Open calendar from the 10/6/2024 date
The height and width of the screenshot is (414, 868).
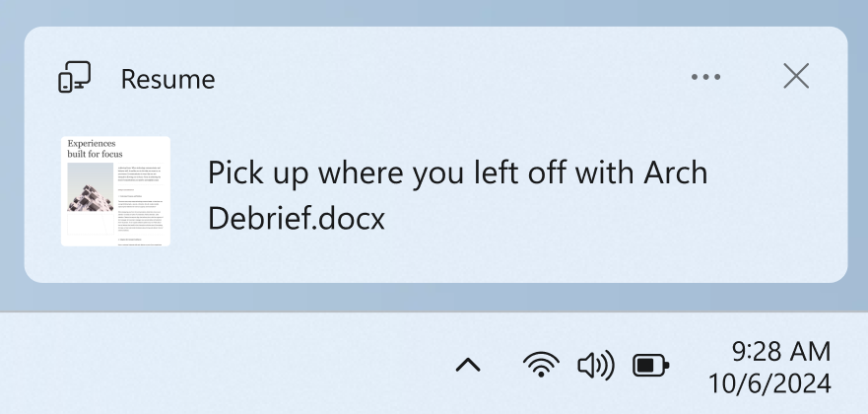point(769,381)
